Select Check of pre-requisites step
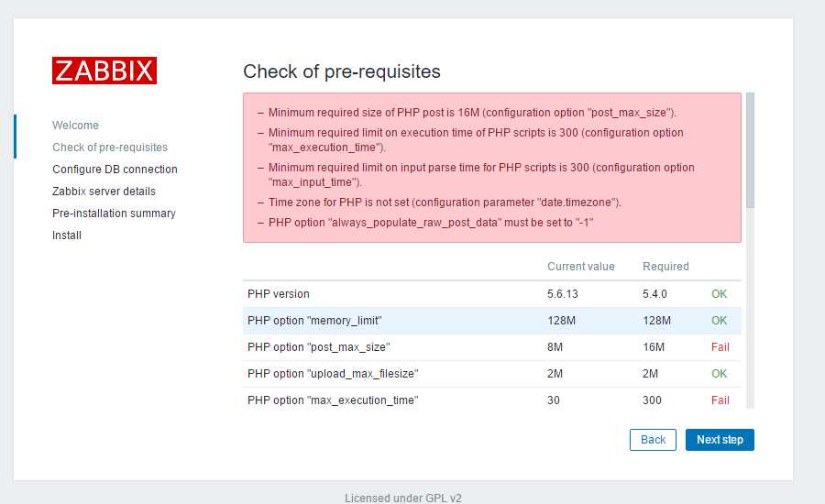 110,148
